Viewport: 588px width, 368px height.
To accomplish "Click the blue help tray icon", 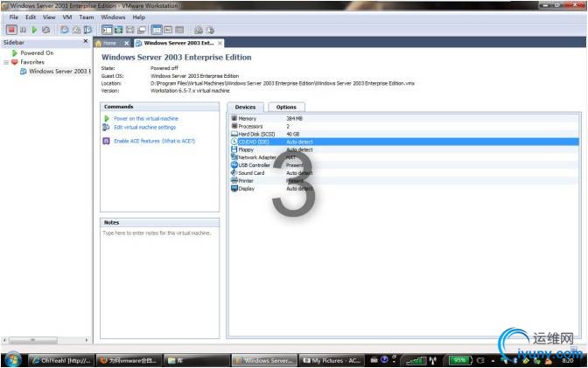I will pyautogui.click(x=384, y=360).
